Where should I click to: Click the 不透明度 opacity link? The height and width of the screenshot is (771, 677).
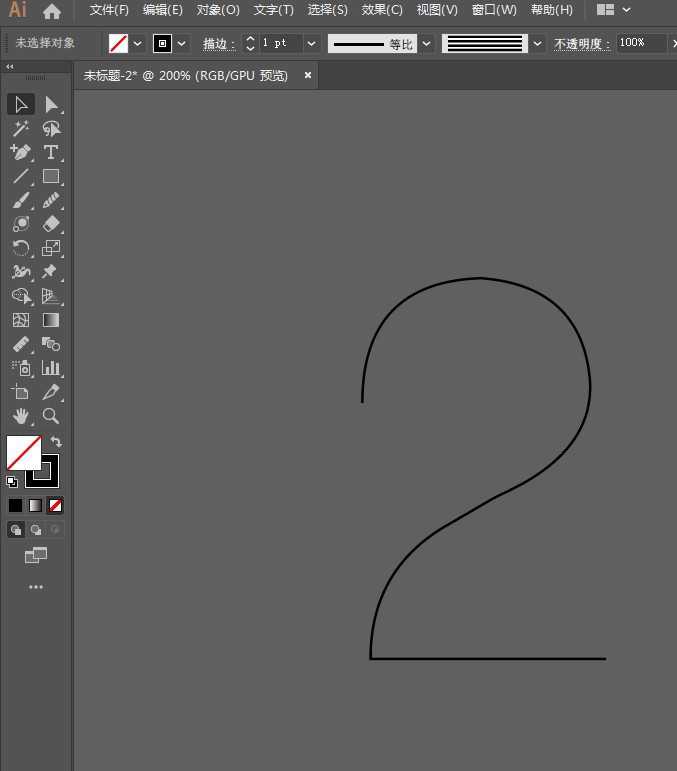click(x=582, y=44)
